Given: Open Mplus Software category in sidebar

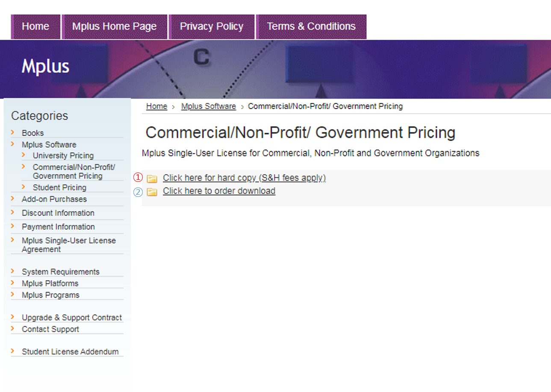Looking at the screenshot, I should click(x=49, y=144).
